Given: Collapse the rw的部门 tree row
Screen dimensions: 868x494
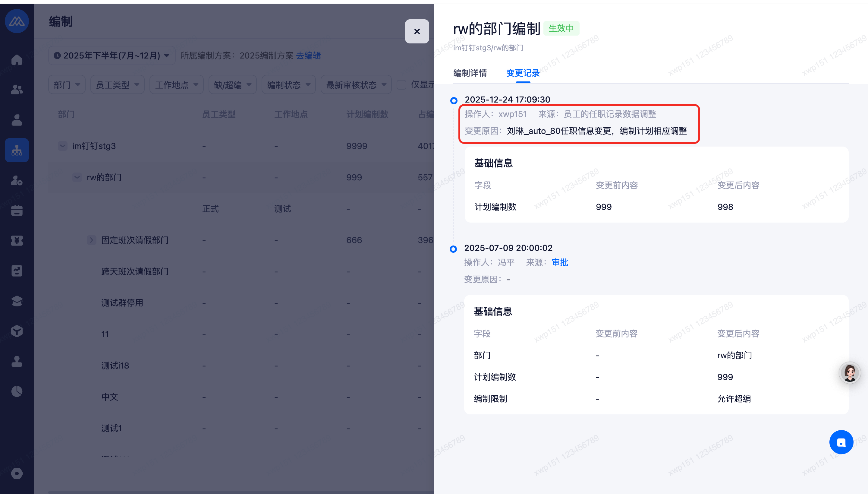Looking at the screenshot, I should pos(77,177).
